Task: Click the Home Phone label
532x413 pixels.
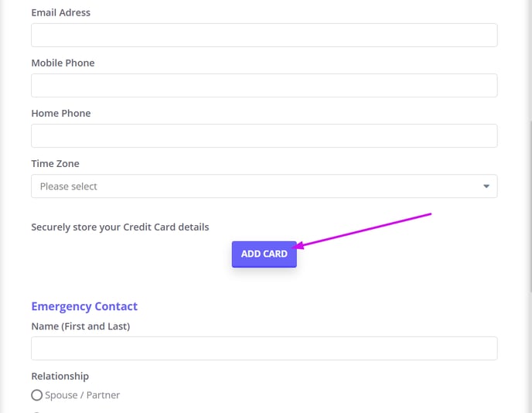Action: pos(61,114)
